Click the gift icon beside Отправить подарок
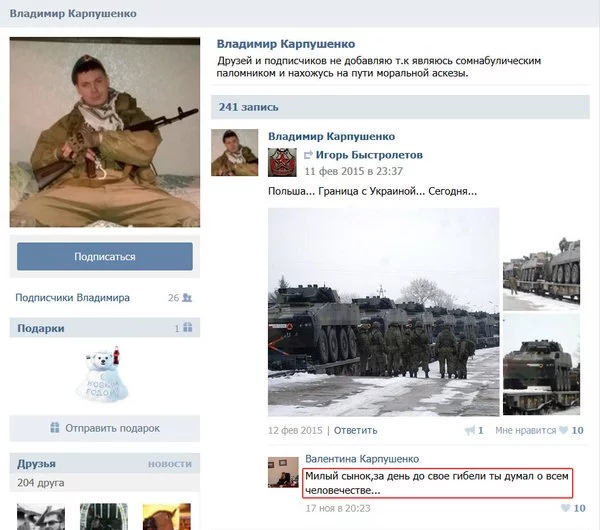600x530 pixels. 55,427
